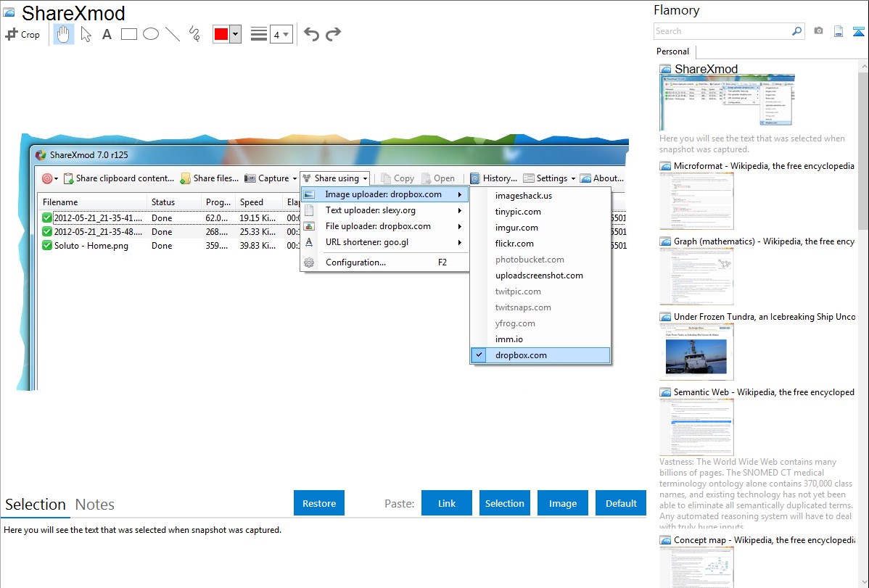Activate the hand pan tool
Screen dimensions: 869x588
pos(63,34)
